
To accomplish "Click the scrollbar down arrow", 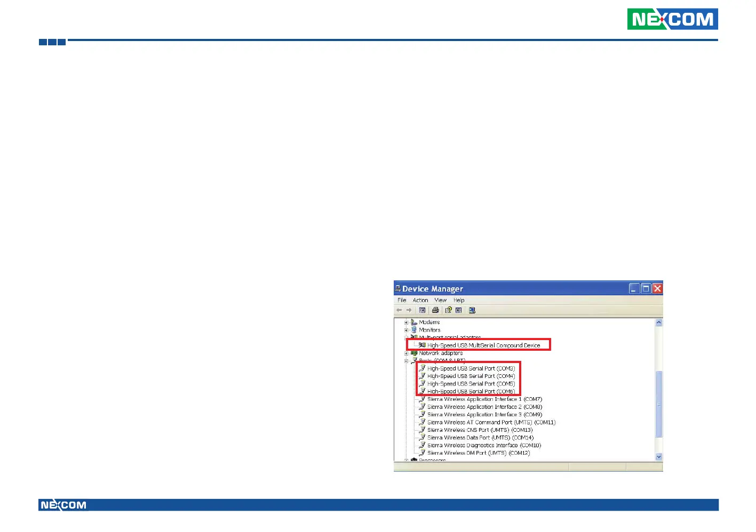I will click(658, 457).
